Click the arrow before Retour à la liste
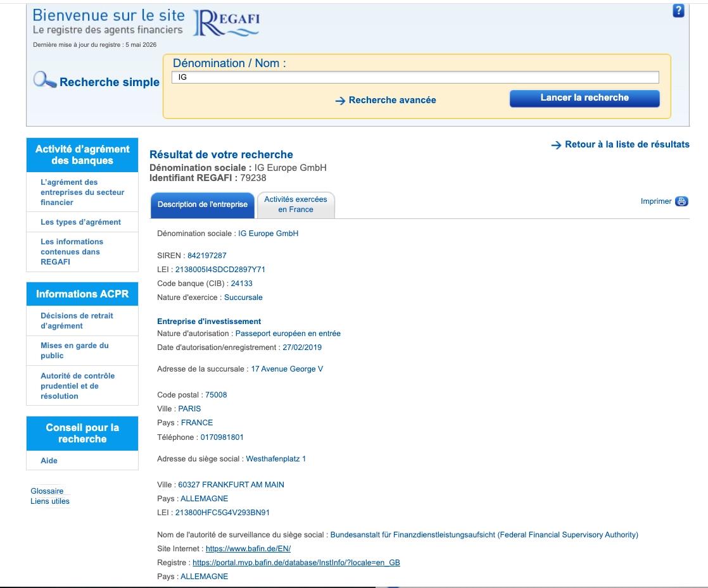 [x=556, y=145]
